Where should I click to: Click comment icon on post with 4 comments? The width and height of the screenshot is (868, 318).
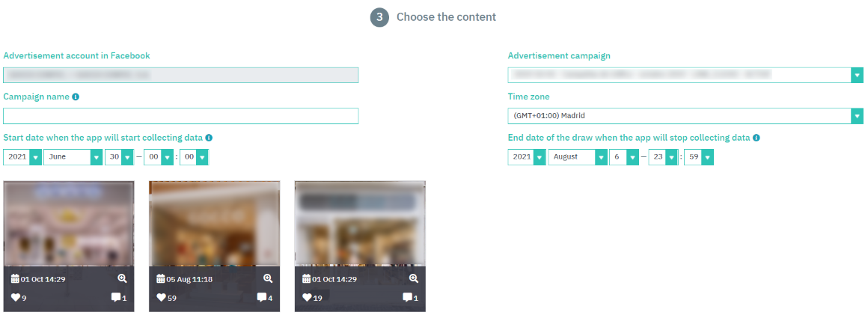[262, 298]
